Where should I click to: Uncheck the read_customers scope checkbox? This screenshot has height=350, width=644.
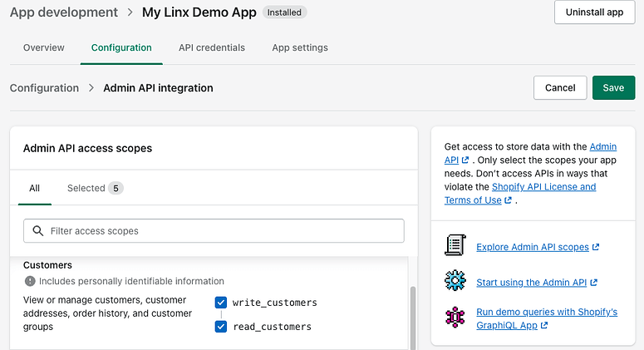(221, 327)
